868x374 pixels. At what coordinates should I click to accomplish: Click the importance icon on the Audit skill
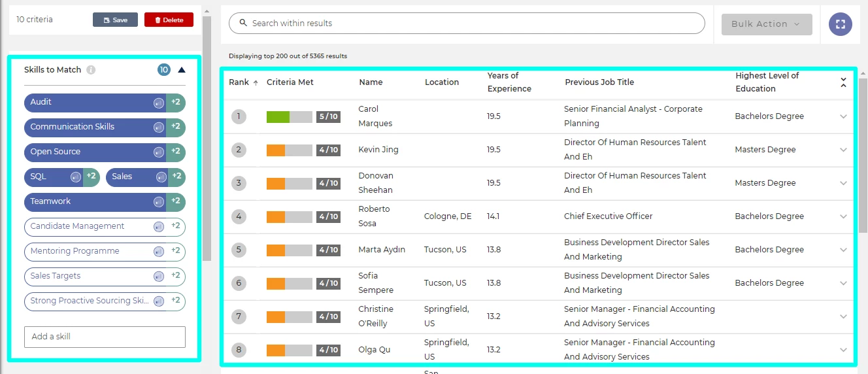158,103
